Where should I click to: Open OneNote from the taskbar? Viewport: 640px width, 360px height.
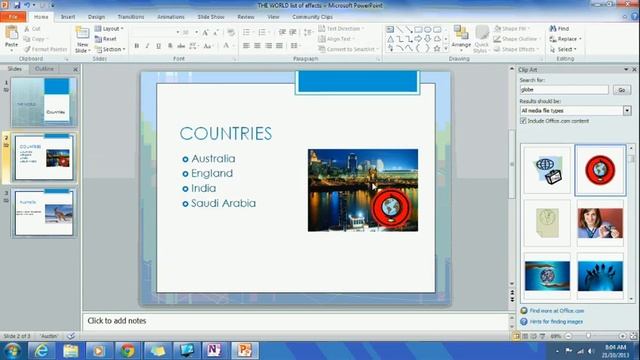214,351
